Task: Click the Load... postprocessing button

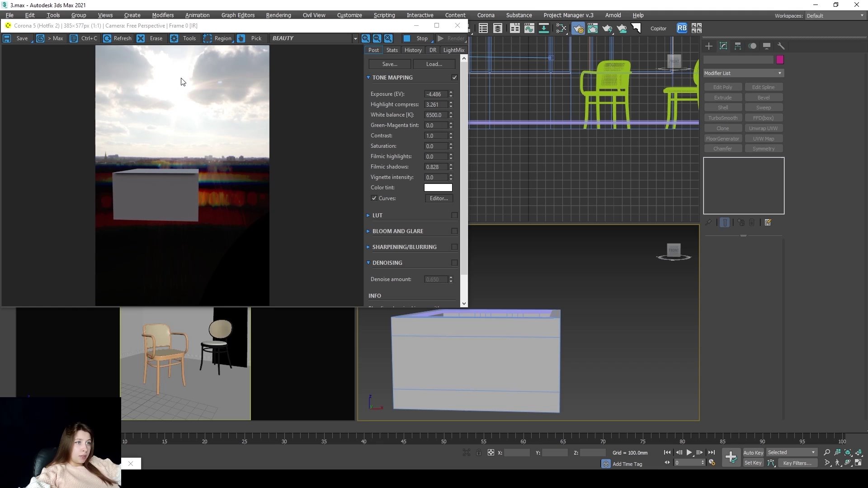Action: click(434, 64)
